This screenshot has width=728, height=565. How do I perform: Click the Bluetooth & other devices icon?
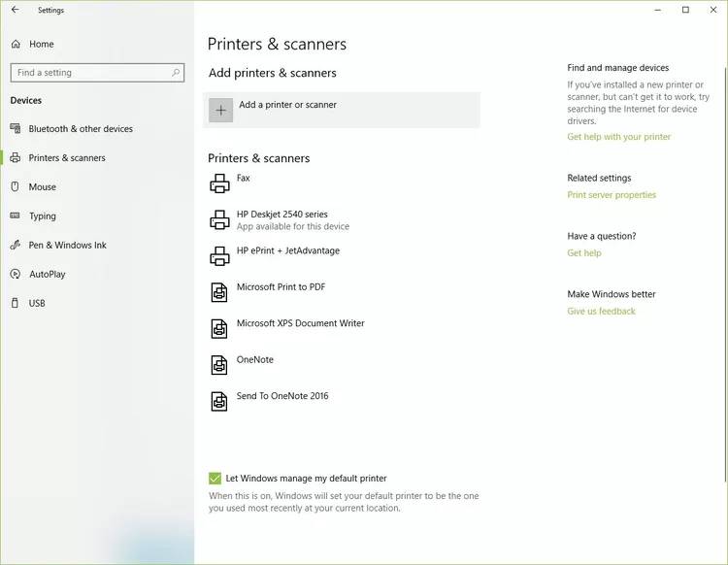pyautogui.click(x=16, y=128)
